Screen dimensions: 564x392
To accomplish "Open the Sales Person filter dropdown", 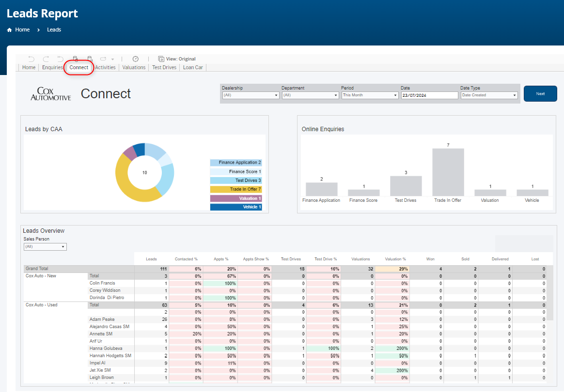I will pos(46,247).
